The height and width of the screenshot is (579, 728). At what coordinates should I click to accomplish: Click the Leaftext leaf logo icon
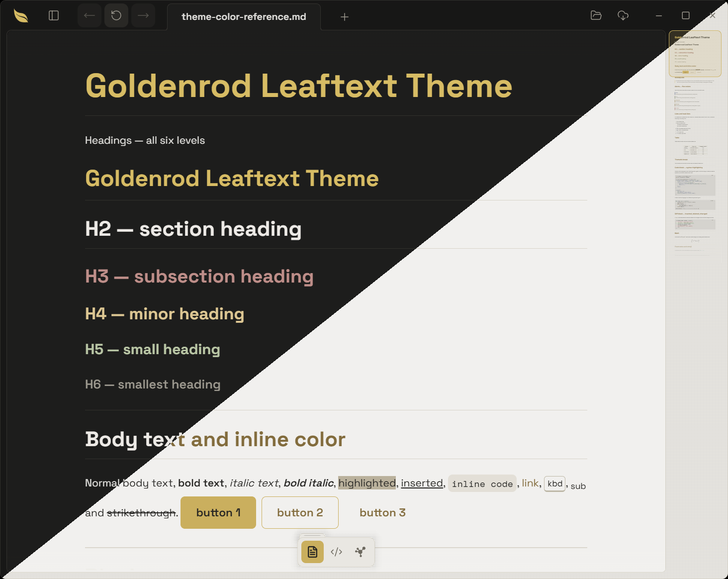pyautogui.click(x=21, y=16)
